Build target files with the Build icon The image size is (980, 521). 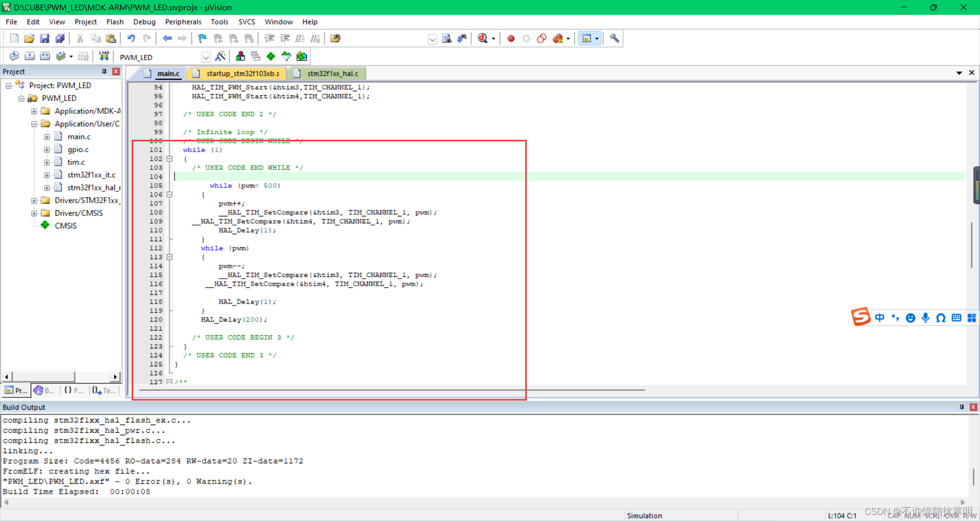click(x=30, y=56)
